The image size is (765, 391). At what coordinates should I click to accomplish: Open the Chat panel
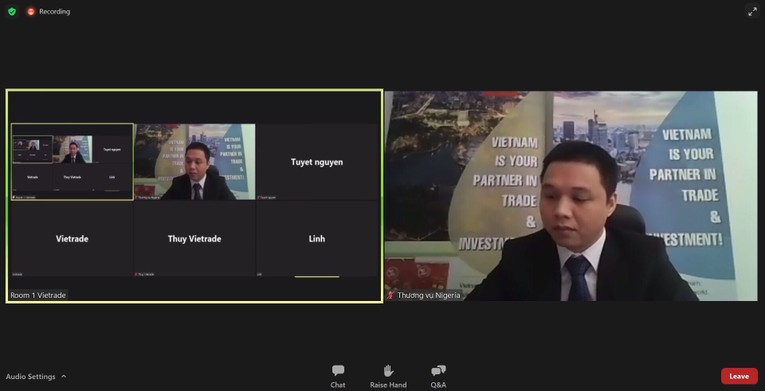338,376
